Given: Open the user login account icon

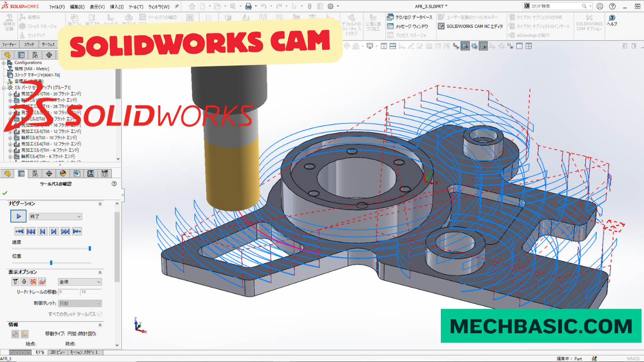Looking at the screenshot, I should click(600, 6).
